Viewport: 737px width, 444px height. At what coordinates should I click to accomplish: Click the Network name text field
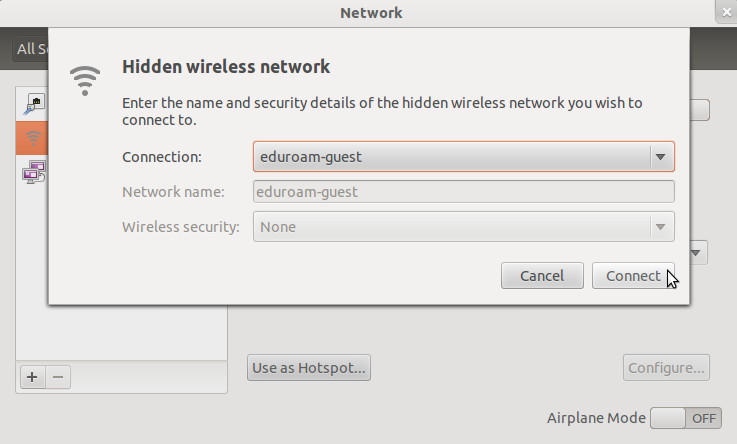point(463,192)
